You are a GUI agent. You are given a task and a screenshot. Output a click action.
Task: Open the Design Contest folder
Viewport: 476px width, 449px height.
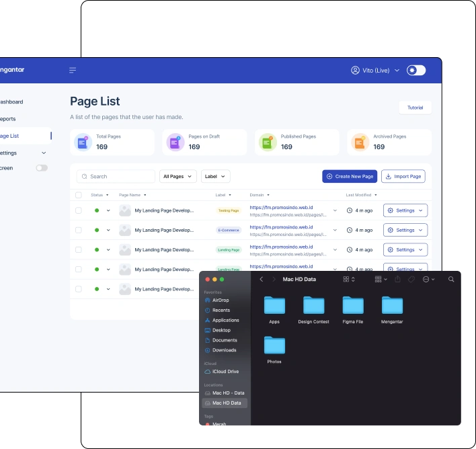pyautogui.click(x=313, y=306)
